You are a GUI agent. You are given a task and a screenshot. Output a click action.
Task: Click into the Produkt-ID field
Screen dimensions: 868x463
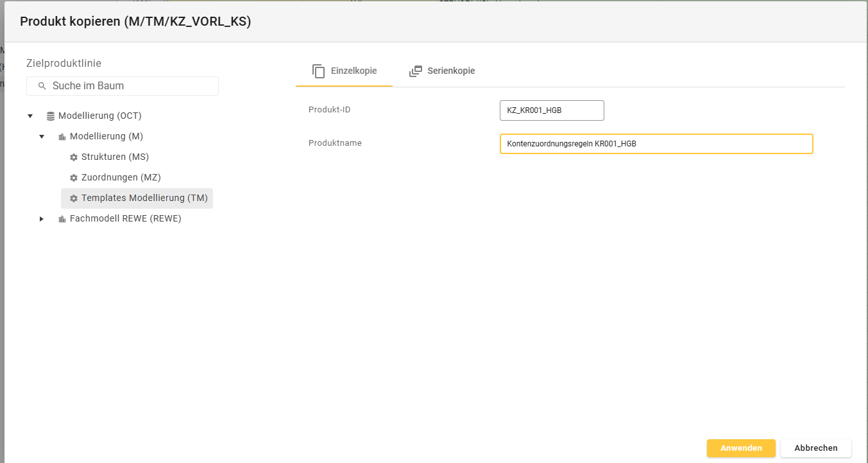[x=552, y=110]
